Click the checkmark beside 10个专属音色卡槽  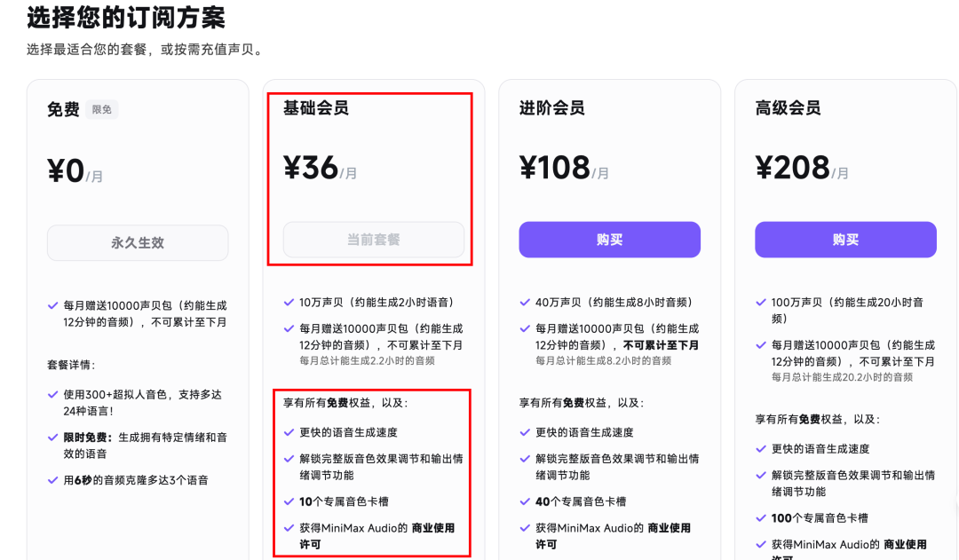click(289, 501)
